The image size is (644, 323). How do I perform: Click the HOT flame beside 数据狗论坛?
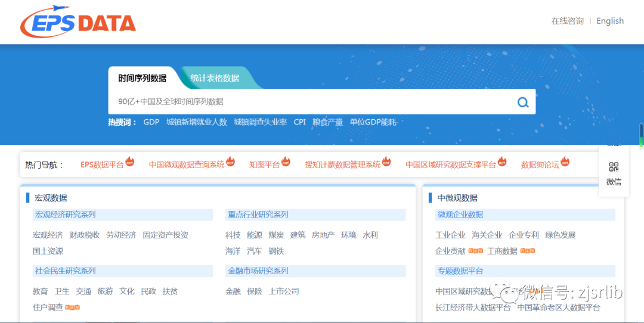(565, 161)
